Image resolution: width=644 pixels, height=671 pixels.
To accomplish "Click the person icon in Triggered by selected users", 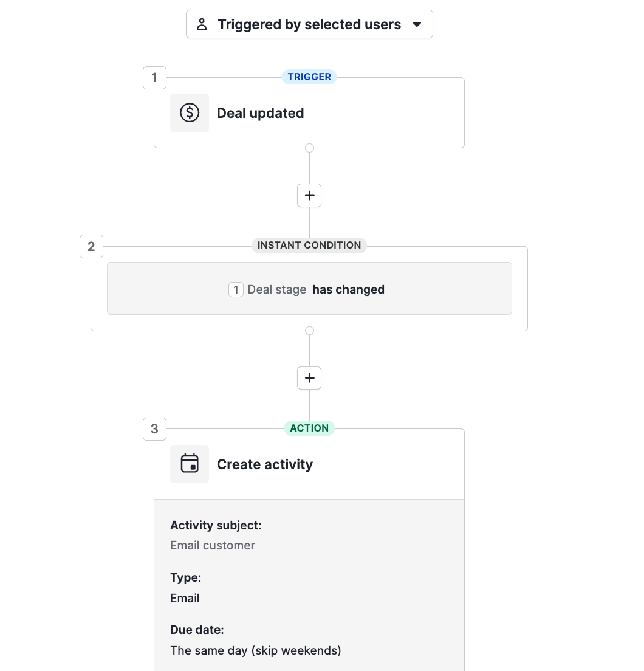I will (x=202, y=24).
